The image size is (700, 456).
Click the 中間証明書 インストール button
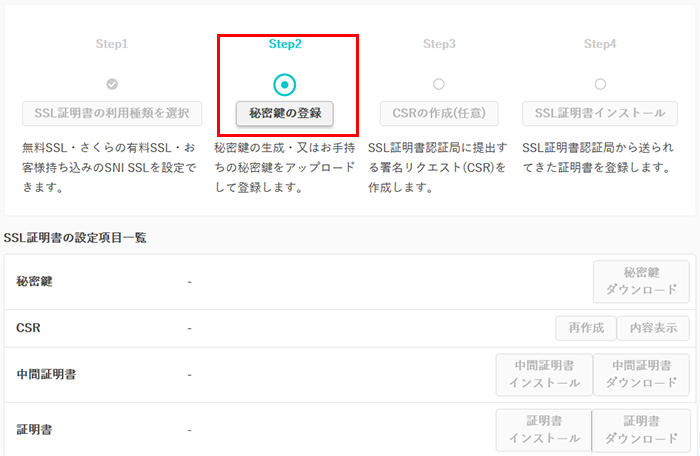[x=544, y=374]
